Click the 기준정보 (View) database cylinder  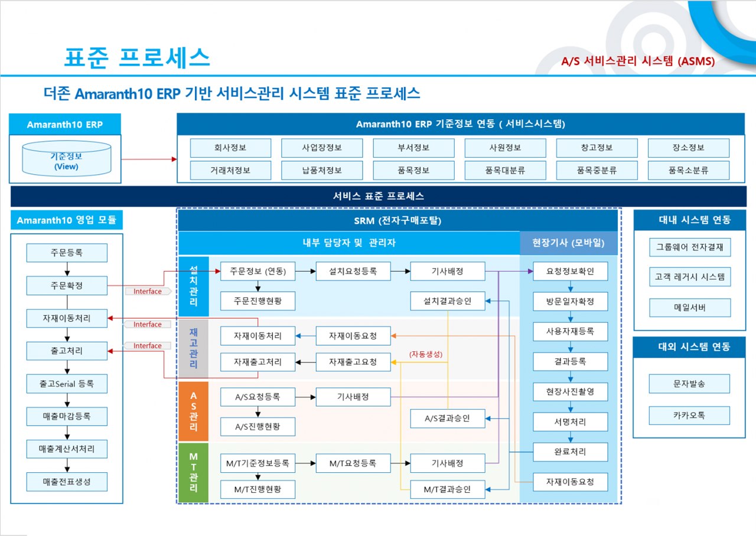pyautogui.click(x=66, y=158)
